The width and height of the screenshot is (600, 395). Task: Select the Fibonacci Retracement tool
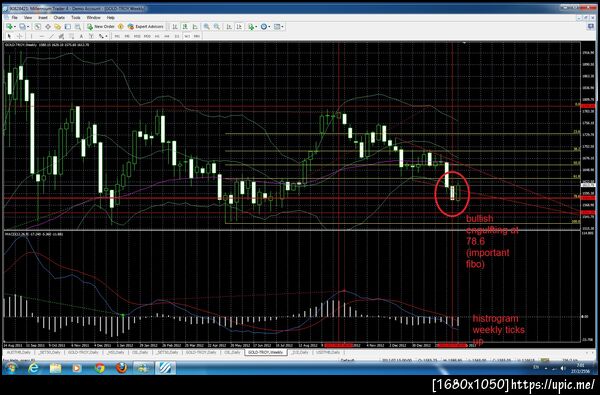click(x=72, y=36)
